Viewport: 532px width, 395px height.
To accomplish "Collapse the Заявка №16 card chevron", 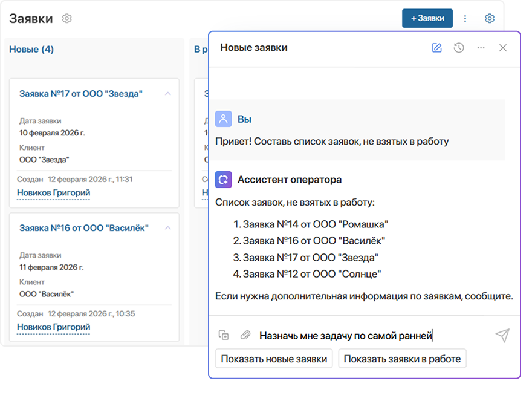I will click(x=167, y=228).
